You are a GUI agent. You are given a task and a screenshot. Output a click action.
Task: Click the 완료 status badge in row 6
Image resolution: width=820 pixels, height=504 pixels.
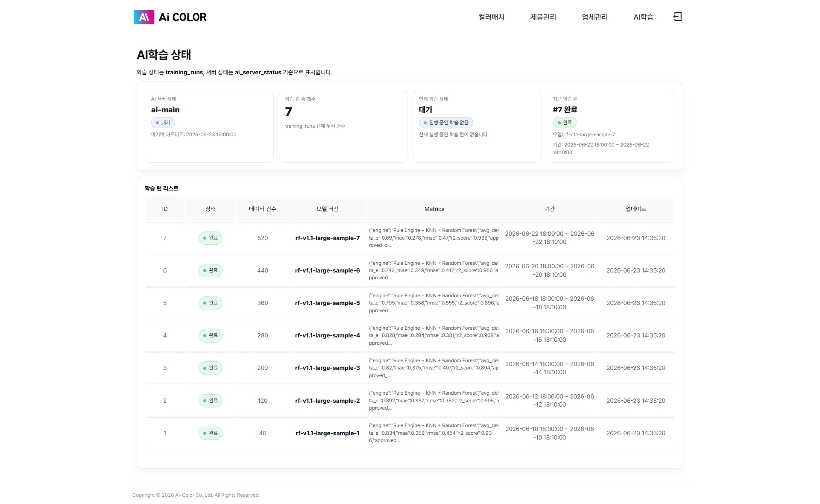click(211, 270)
